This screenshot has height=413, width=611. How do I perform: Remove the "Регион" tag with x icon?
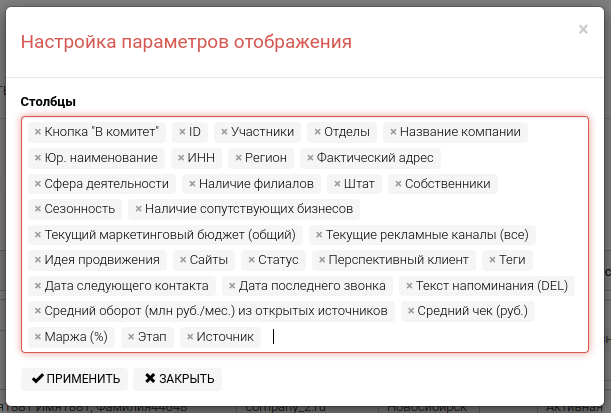click(238, 158)
